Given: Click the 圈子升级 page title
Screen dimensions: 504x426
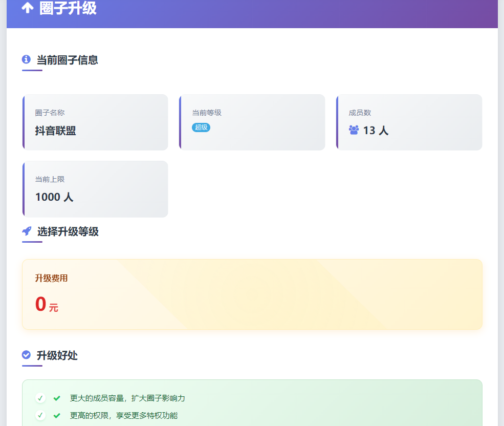Looking at the screenshot, I should point(68,8).
